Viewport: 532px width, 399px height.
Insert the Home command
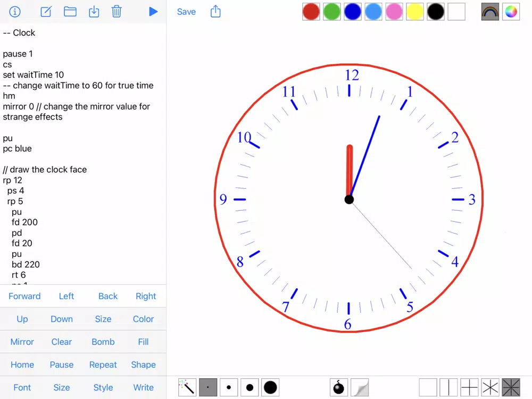[22, 364]
